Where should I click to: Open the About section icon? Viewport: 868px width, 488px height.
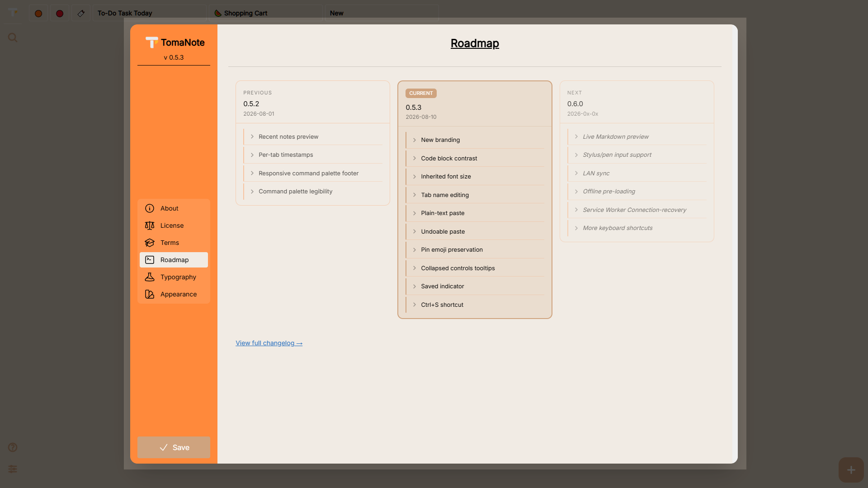click(x=150, y=208)
